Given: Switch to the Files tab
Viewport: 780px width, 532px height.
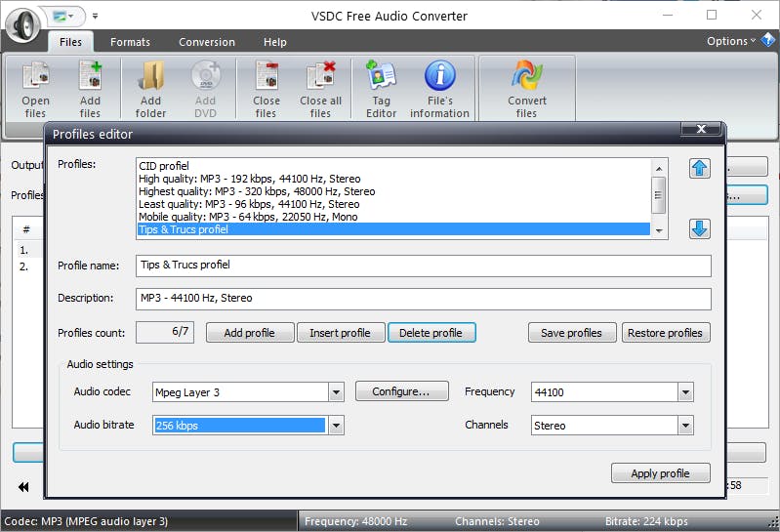Looking at the screenshot, I should click(x=70, y=42).
